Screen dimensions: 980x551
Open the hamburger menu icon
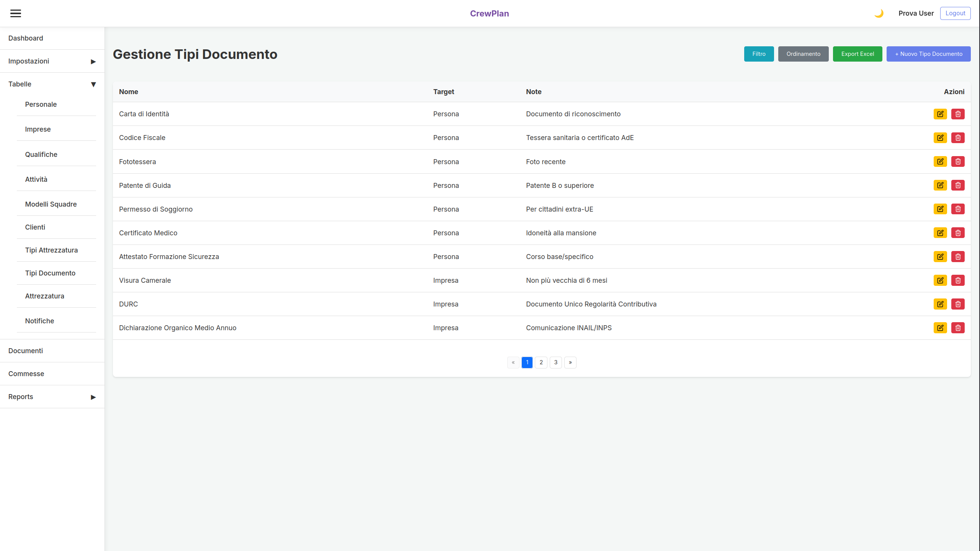pos(16,13)
